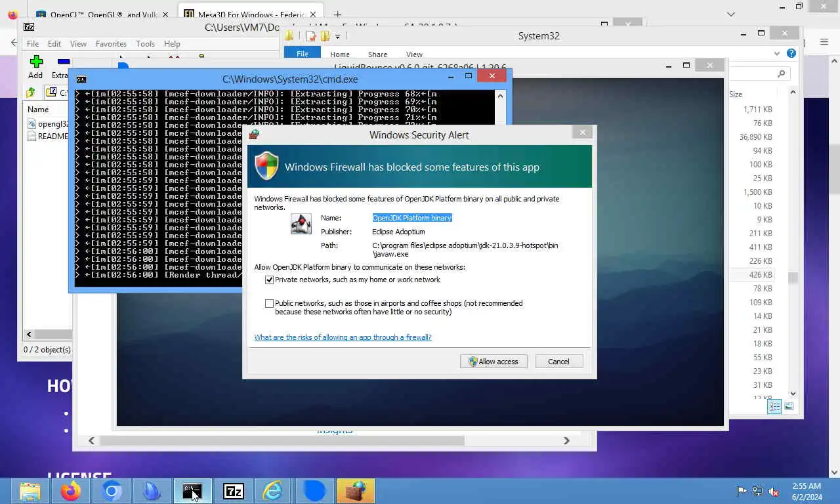Toggle the Private networks checkbox
The height and width of the screenshot is (504, 840).
click(x=269, y=280)
